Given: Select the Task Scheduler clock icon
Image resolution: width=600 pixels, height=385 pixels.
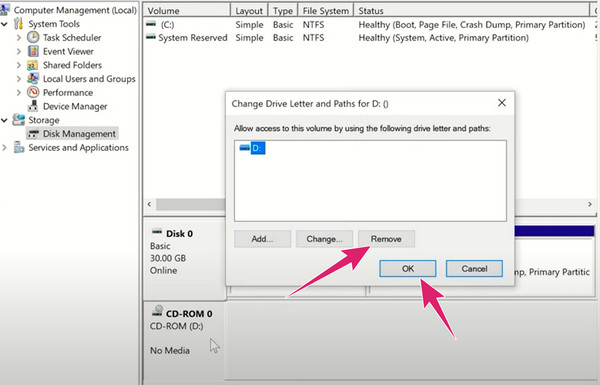Looking at the screenshot, I should pyautogui.click(x=33, y=37).
